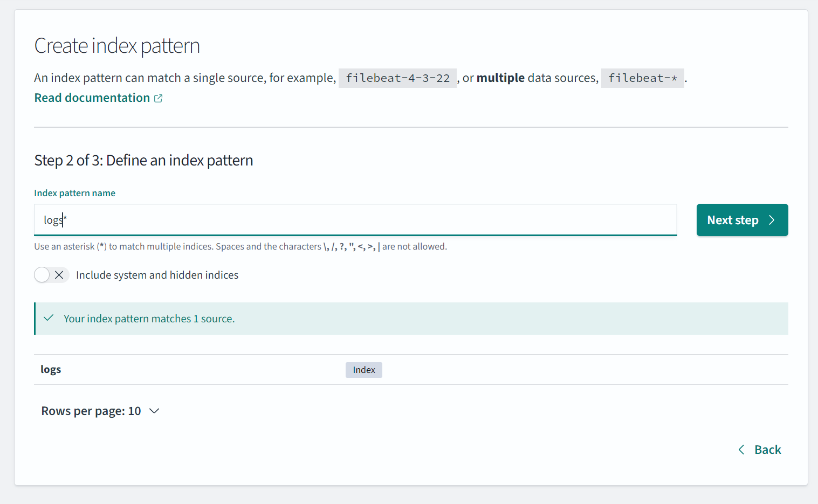Screen dimensions: 818x504
Task: Click the X icon inside the toggle switch
Action: coord(59,275)
